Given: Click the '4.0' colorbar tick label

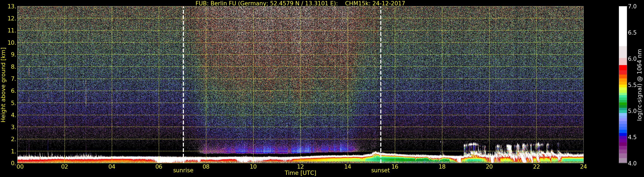Looking at the screenshot, I should pos(632,163).
